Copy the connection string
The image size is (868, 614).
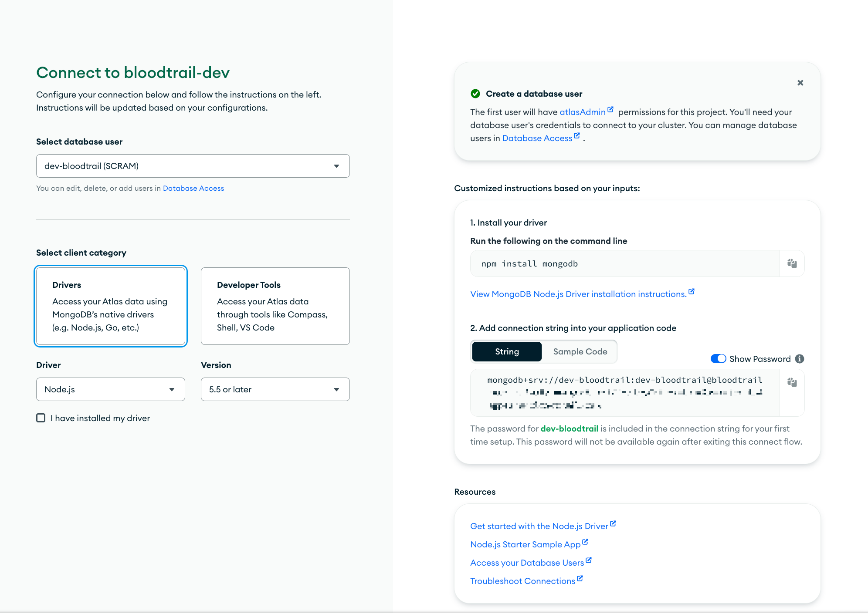pos(792,382)
